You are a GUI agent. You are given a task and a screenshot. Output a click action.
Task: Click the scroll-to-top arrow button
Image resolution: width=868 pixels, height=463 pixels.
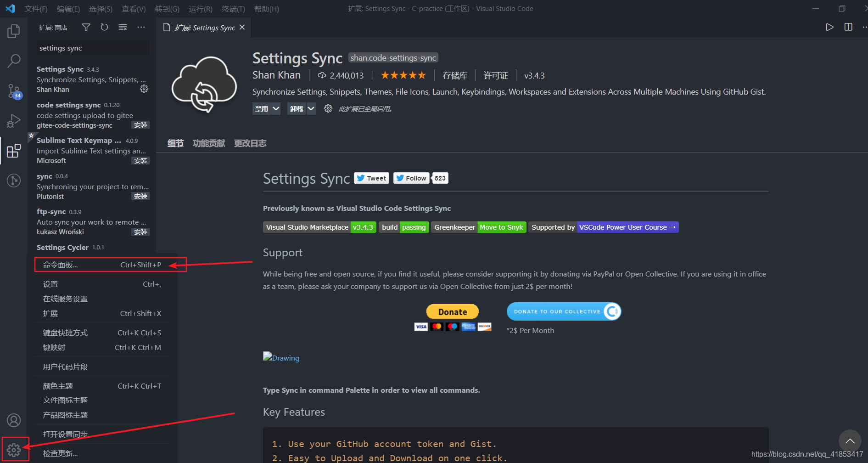[x=850, y=441]
